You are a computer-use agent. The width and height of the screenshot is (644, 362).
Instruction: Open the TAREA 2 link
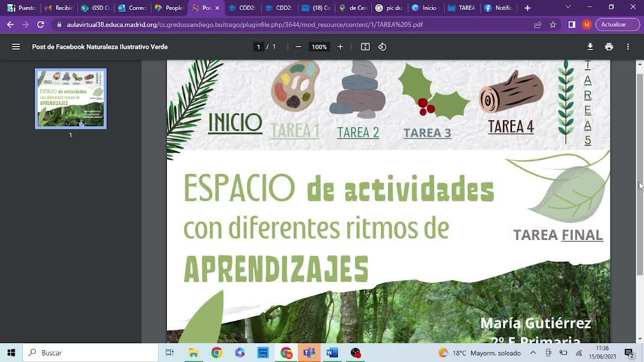[358, 133]
